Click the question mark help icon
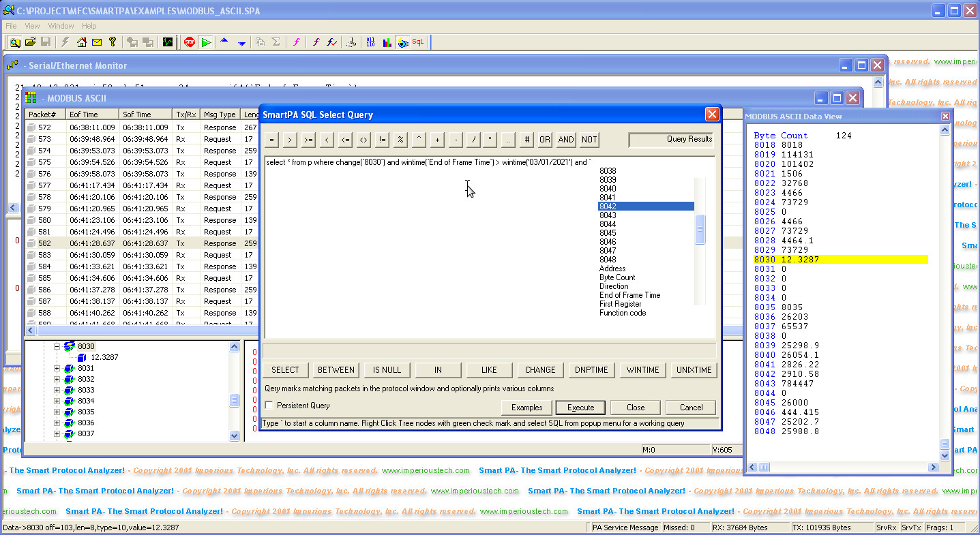980x535 pixels. tap(113, 42)
